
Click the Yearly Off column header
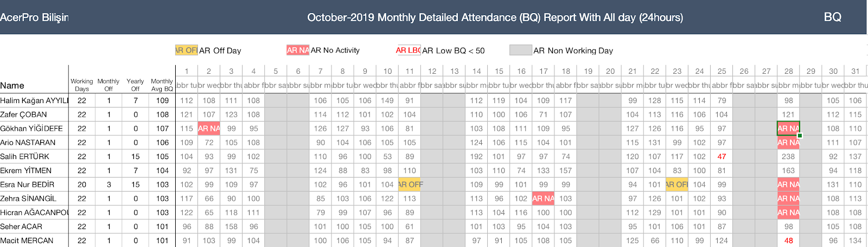pyautogui.click(x=135, y=85)
